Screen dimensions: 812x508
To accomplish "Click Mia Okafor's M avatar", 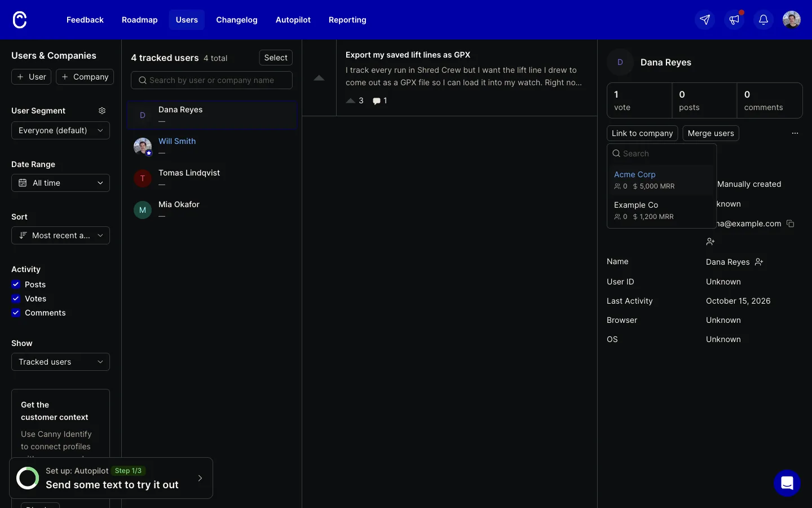I will pos(143,210).
